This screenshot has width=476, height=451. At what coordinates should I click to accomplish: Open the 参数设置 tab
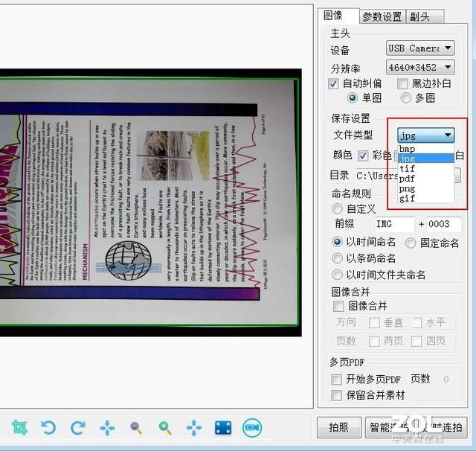coord(382,16)
